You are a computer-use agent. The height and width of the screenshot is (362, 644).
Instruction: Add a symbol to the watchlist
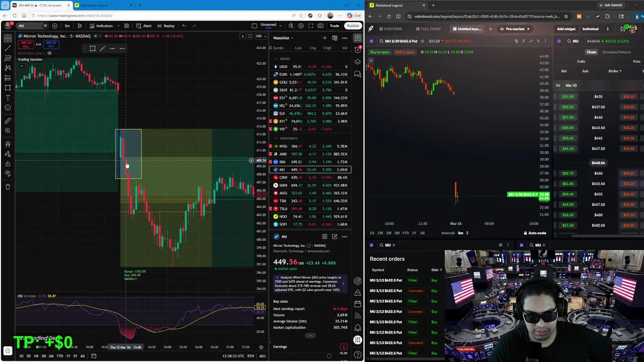325,38
